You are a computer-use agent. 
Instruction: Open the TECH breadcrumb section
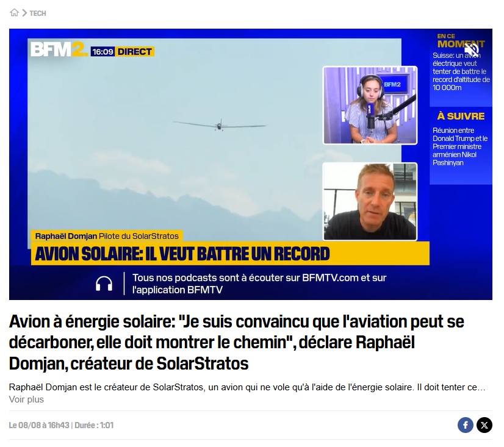(38, 13)
